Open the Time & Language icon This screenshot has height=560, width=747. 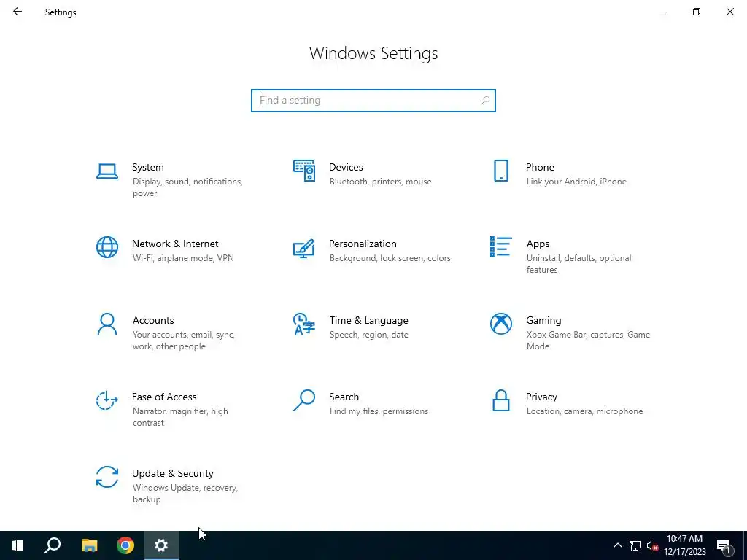(304, 324)
